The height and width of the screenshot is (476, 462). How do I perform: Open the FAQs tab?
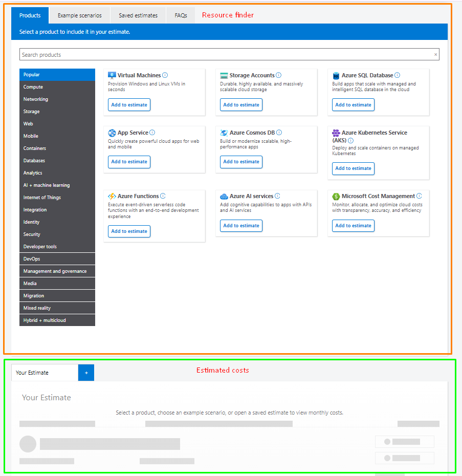pyautogui.click(x=181, y=15)
